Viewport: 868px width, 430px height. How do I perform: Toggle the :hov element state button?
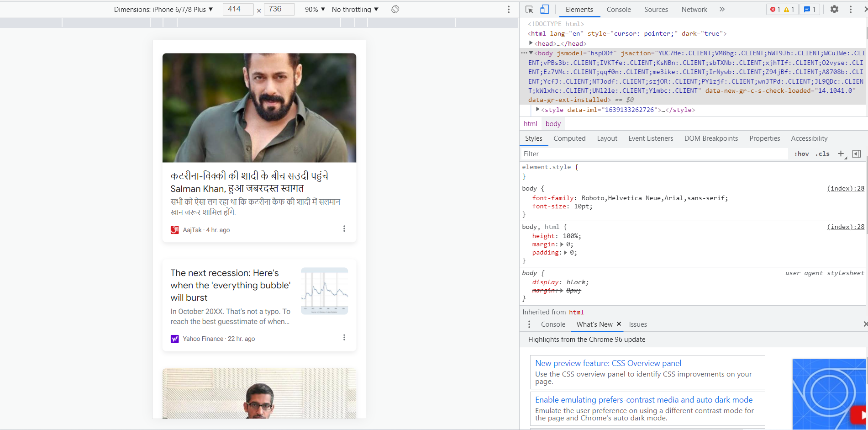coord(801,154)
